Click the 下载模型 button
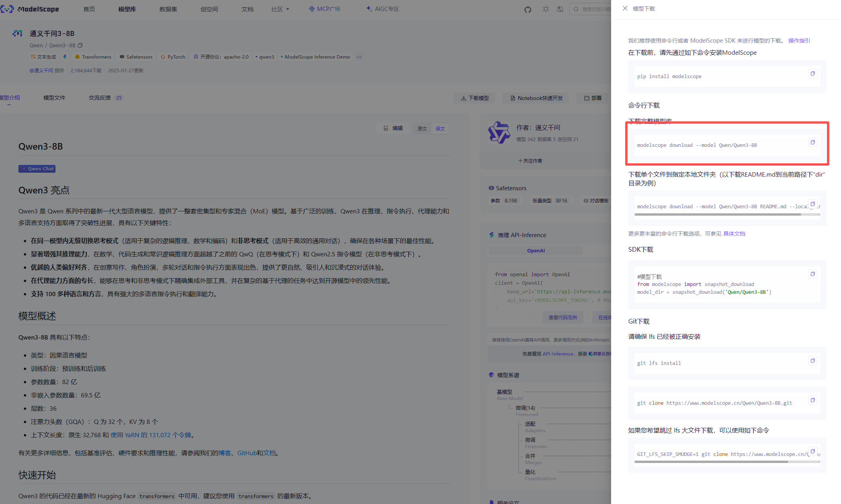 pos(474,98)
